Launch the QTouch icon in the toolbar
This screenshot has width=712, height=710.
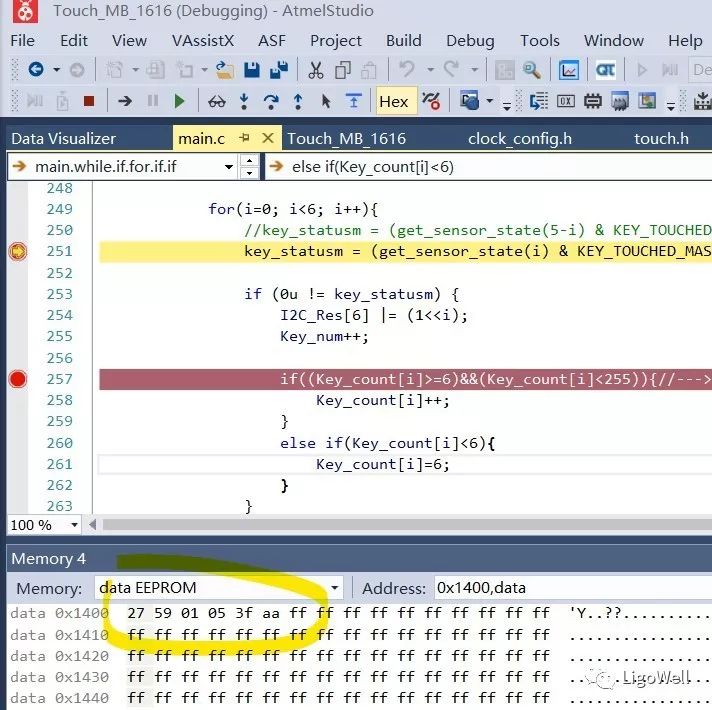coord(605,70)
